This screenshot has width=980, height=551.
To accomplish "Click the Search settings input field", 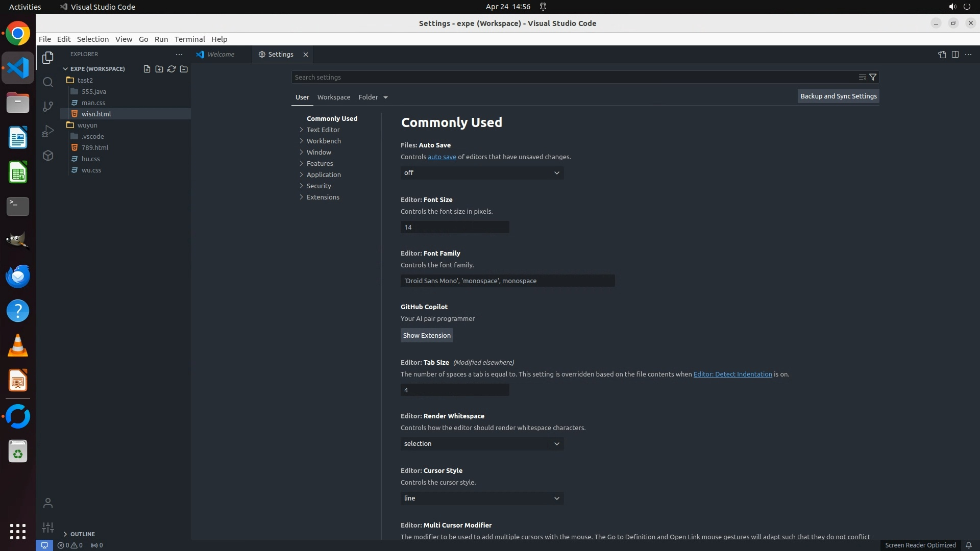I will click(x=572, y=77).
